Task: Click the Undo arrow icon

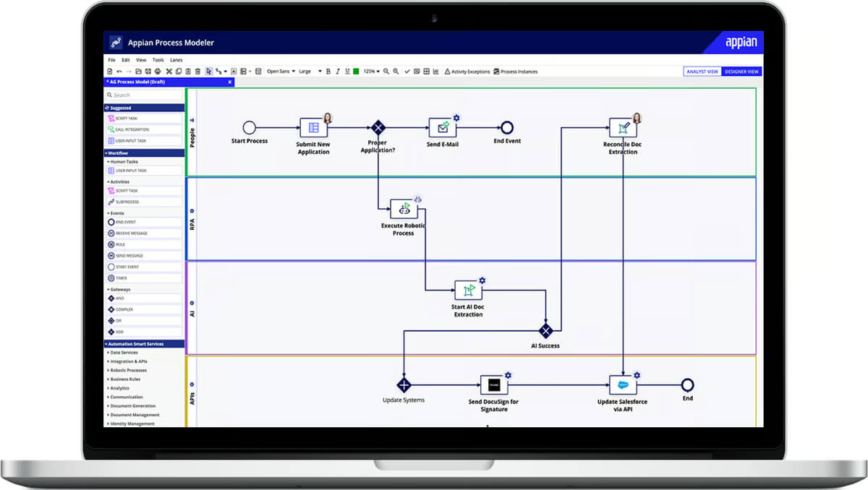Action: click(119, 72)
